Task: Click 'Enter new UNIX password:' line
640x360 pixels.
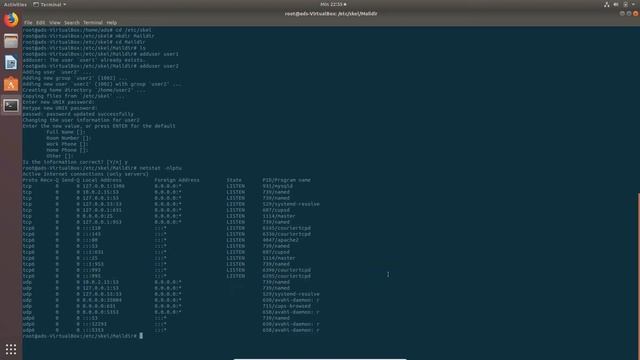Action: tap(58, 102)
